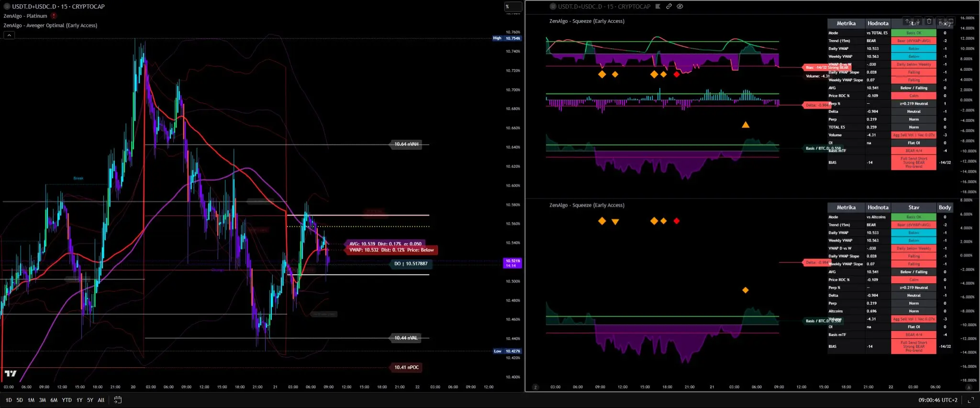The image size is (980, 408).
Task: Click 'Full Send Short' bias cell in upper table
Action: point(914,163)
